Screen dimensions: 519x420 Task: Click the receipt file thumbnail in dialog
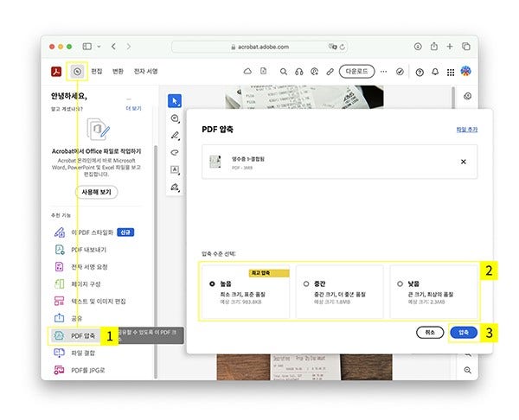(x=215, y=162)
